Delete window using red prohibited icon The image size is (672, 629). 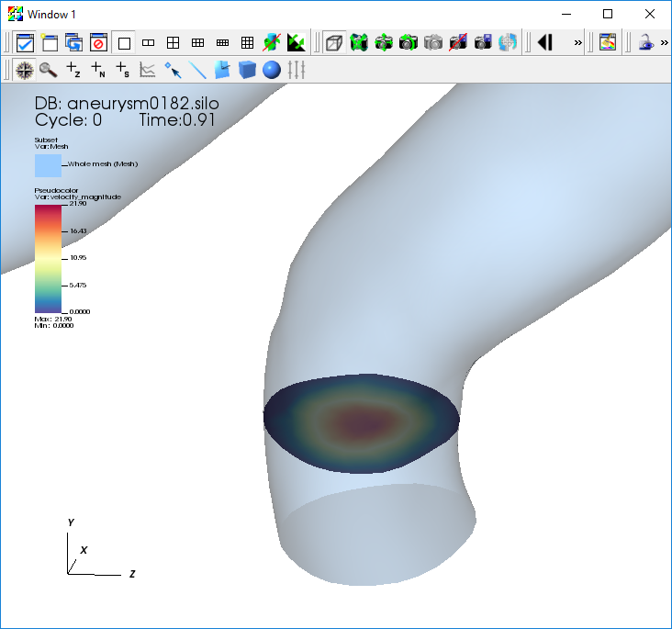pos(98,42)
